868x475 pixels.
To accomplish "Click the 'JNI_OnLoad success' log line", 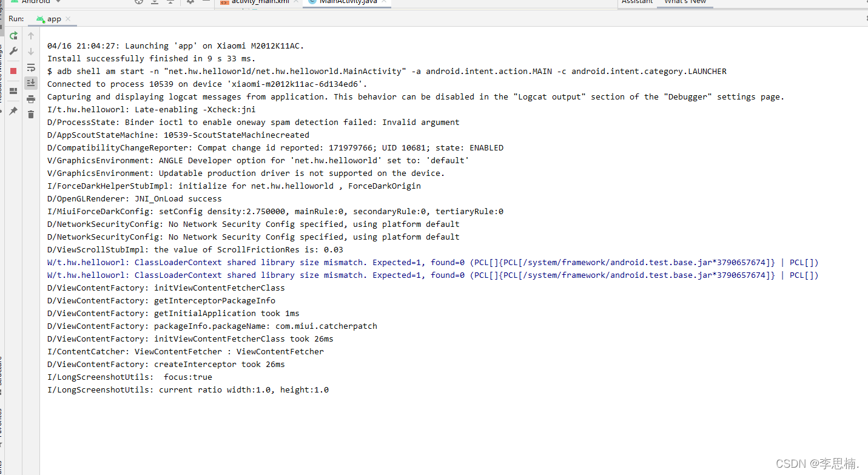I will coord(135,199).
